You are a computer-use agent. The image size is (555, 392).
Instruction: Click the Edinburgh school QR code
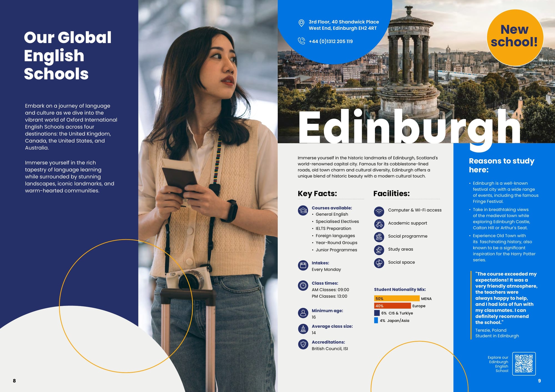point(524,364)
